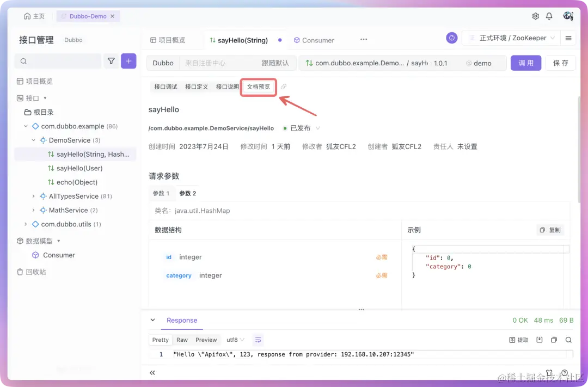Screen dimensions: 588x387
Task: Click the 保存 save button
Action: [560, 63]
